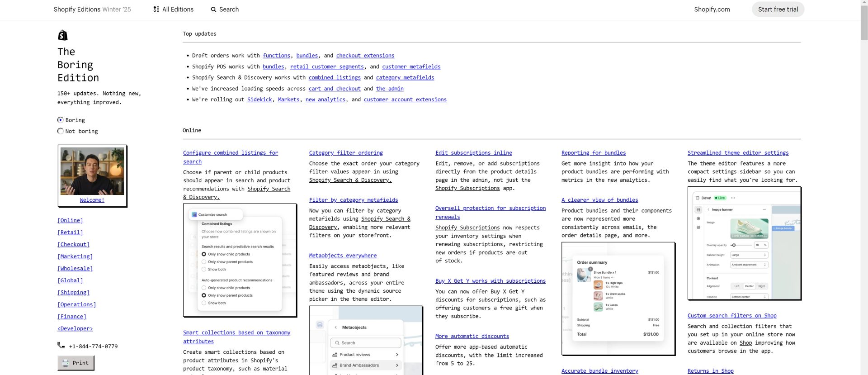
Task: Open the Banner height Large dropdown
Action: 749,255
